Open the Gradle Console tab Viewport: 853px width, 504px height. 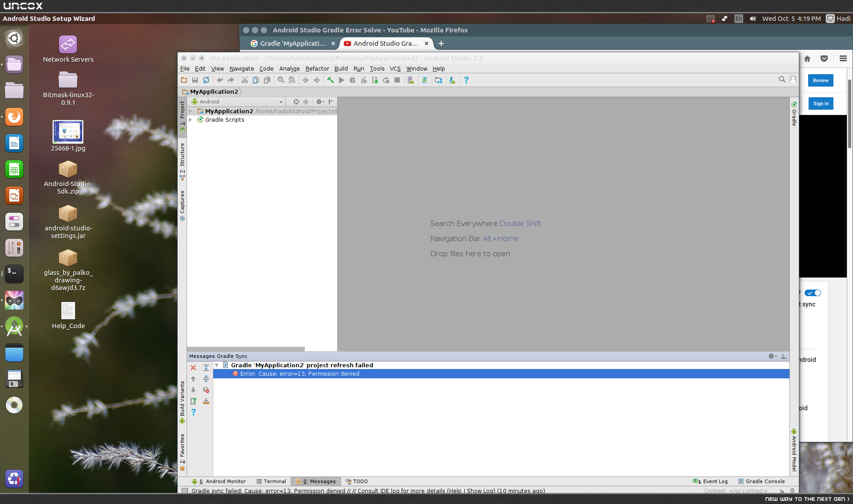(x=761, y=481)
